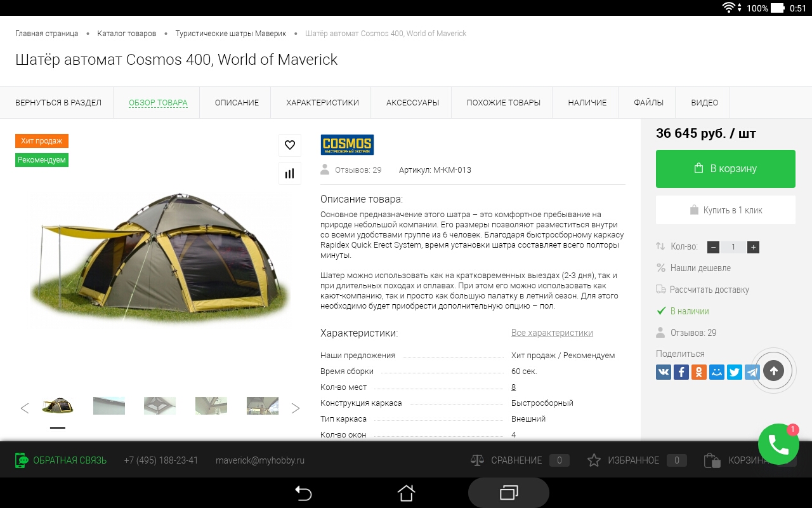Open Android recent apps

[509, 493]
